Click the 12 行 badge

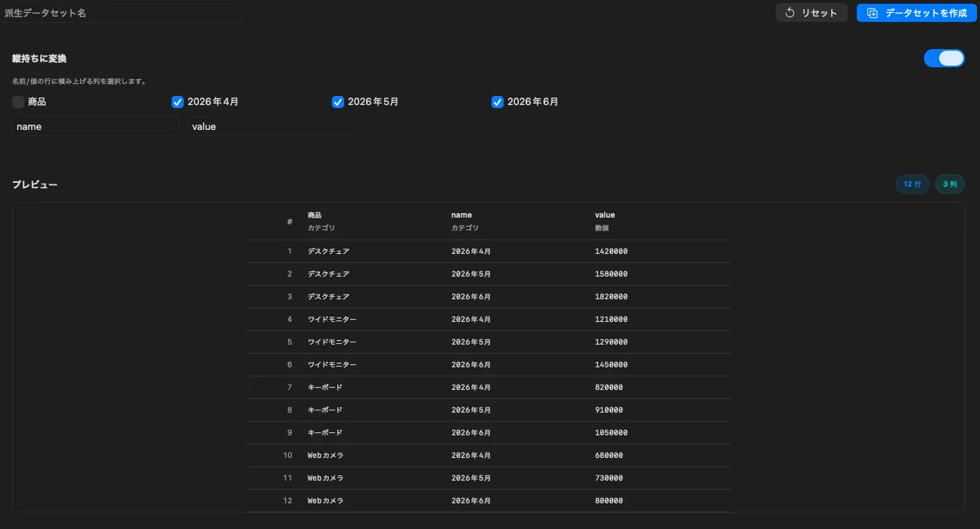pyautogui.click(x=913, y=184)
